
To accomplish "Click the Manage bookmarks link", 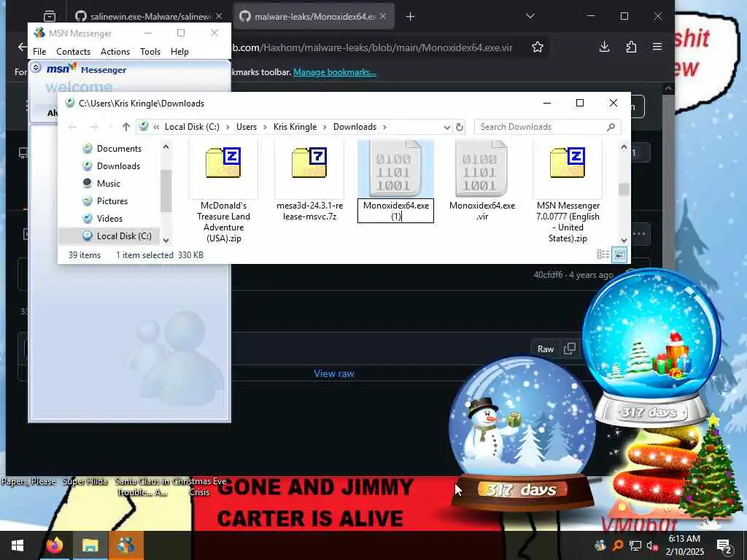I will click(x=334, y=72).
